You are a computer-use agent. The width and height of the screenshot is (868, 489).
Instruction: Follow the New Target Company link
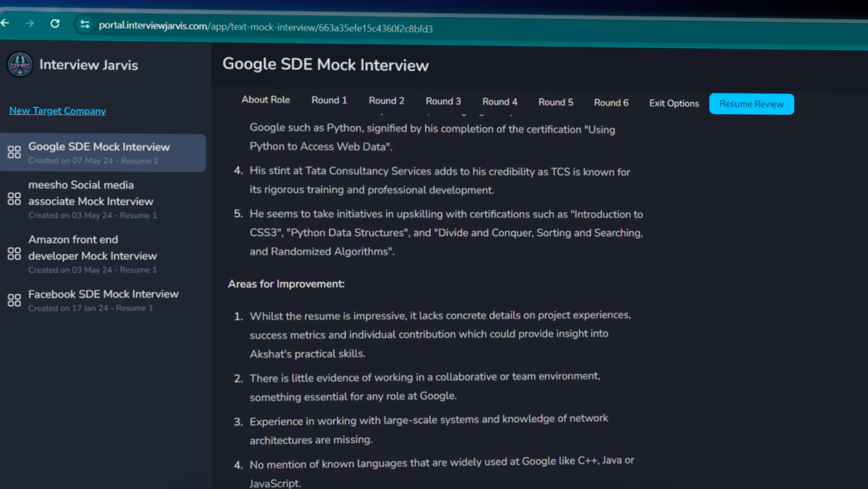(x=57, y=111)
